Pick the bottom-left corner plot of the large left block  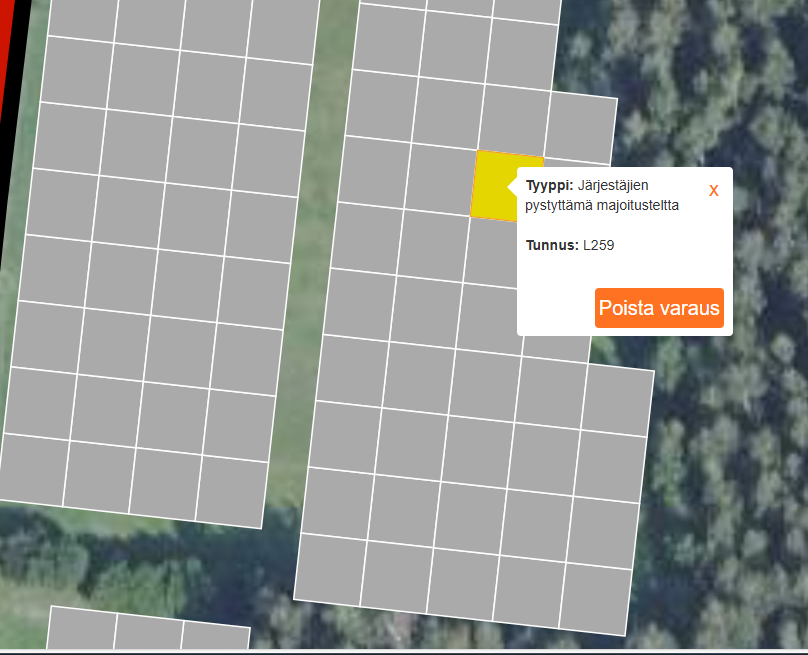(x=34, y=466)
